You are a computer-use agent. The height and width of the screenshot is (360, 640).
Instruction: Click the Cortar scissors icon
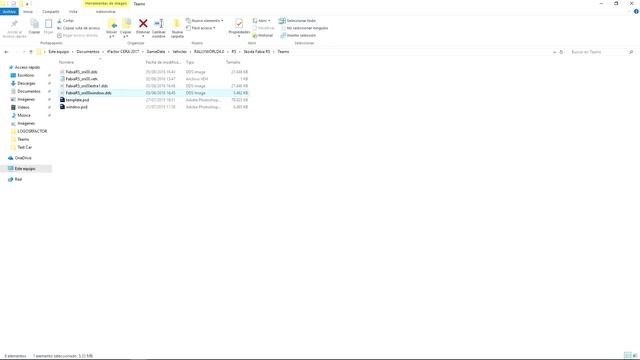59,20
